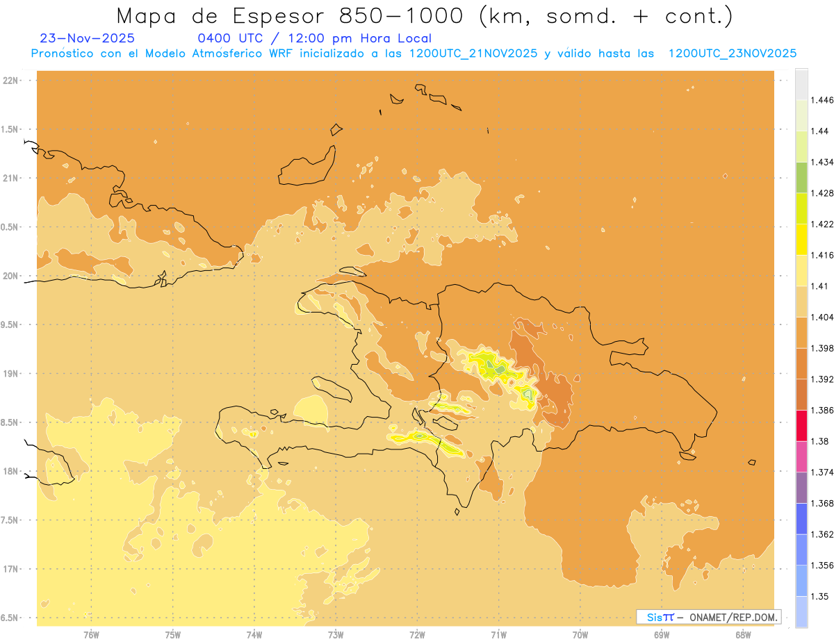
Task: Click the init time '1200UTC_21NOV2025'
Action: click(x=473, y=53)
